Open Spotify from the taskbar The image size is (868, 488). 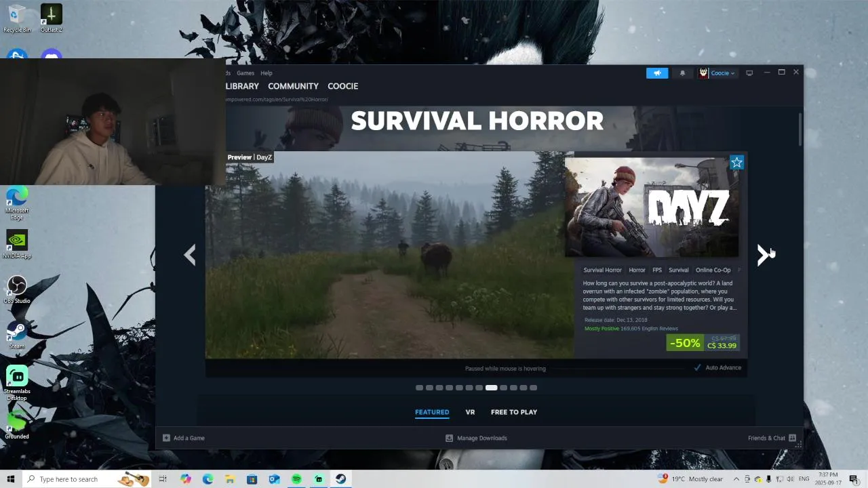(296, 479)
